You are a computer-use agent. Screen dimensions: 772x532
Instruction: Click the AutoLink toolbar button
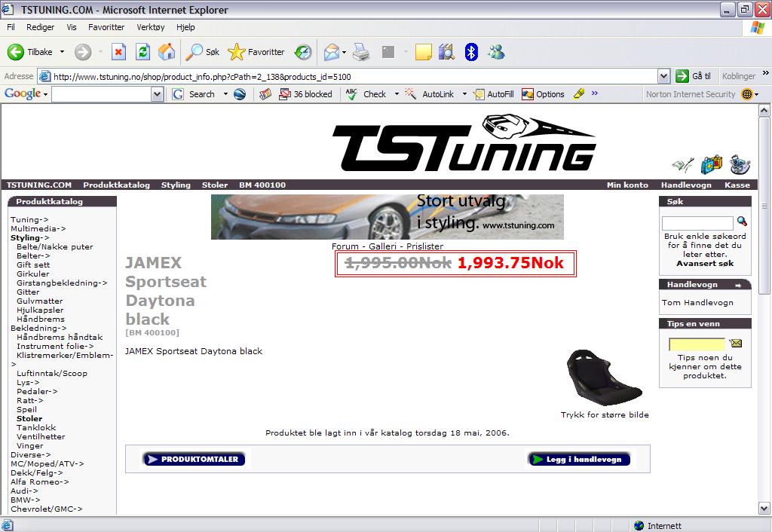pos(429,94)
